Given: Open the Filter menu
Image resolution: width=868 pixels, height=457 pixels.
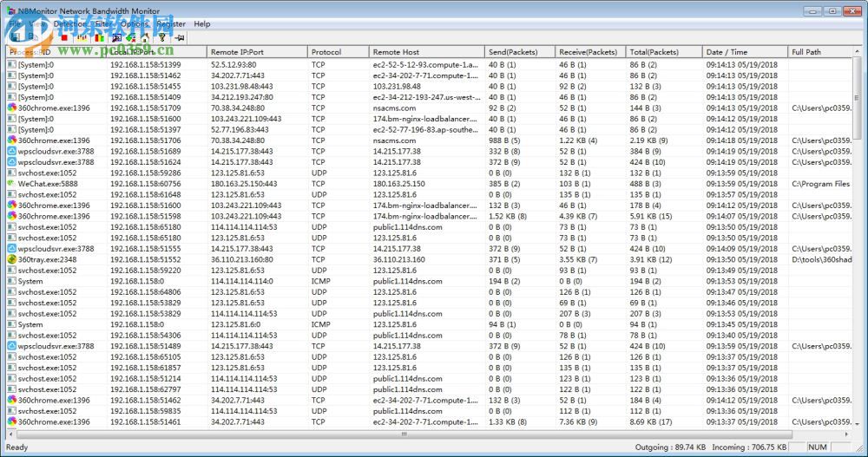Looking at the screenshot, I should [x=103, y=23].
